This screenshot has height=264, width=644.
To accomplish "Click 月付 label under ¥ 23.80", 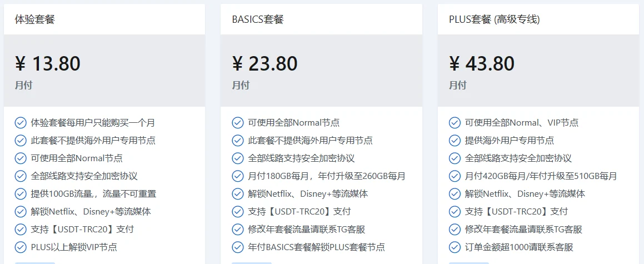I will pyautogui.click(x=241, y=86).
